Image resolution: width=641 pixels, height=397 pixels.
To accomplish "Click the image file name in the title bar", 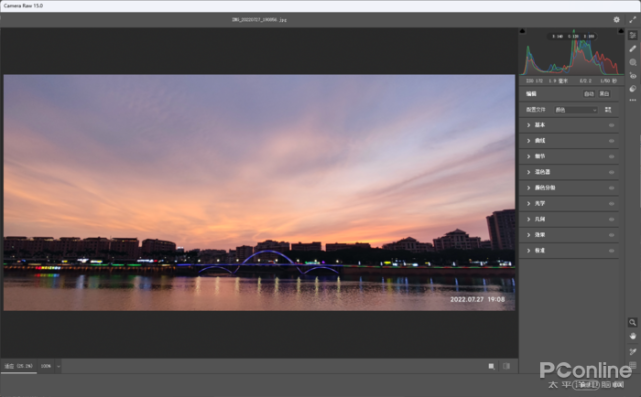I will click(x=259, y=20).
